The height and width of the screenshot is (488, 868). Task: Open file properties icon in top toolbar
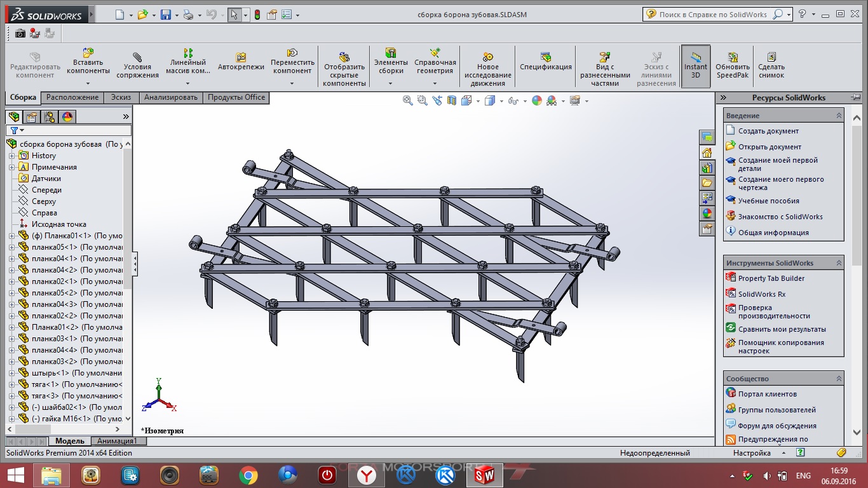273,15
